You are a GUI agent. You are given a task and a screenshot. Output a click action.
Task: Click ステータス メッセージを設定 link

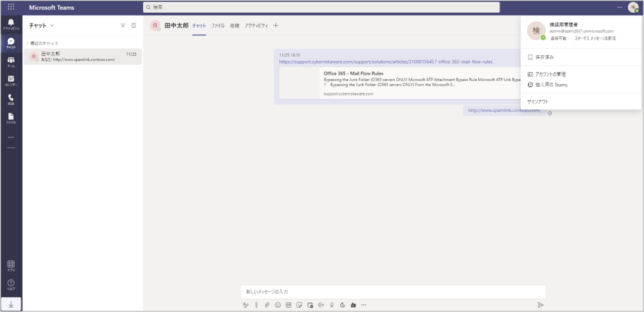(x=595, y=38)
